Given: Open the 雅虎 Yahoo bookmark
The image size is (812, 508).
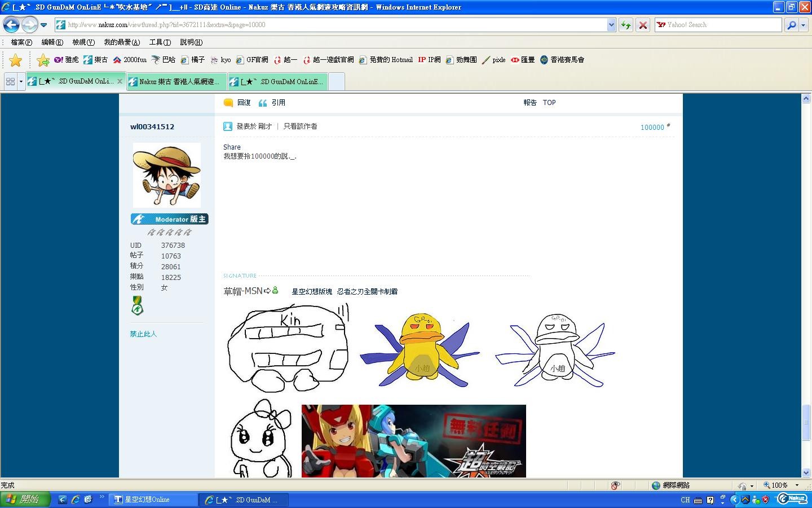Looking at the screenshot, I should pyautogui.click(x=67, y=60).
